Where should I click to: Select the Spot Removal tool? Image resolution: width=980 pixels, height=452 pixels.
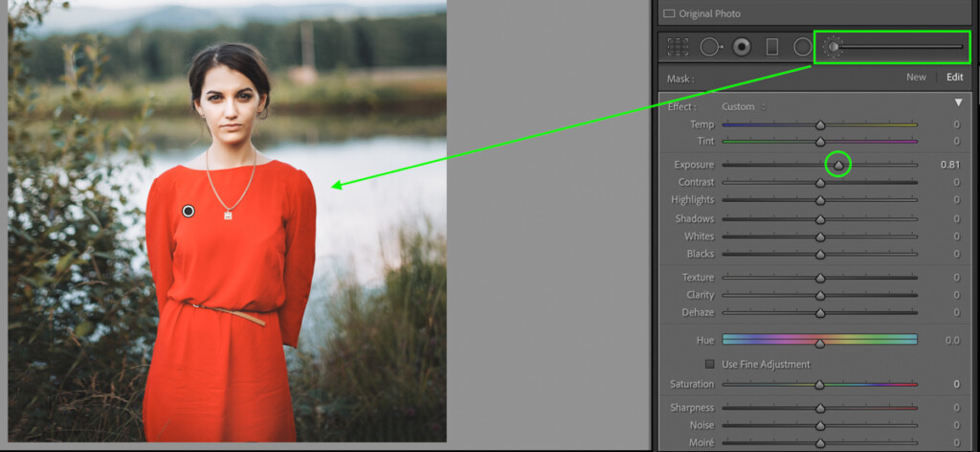coord(711,47)
